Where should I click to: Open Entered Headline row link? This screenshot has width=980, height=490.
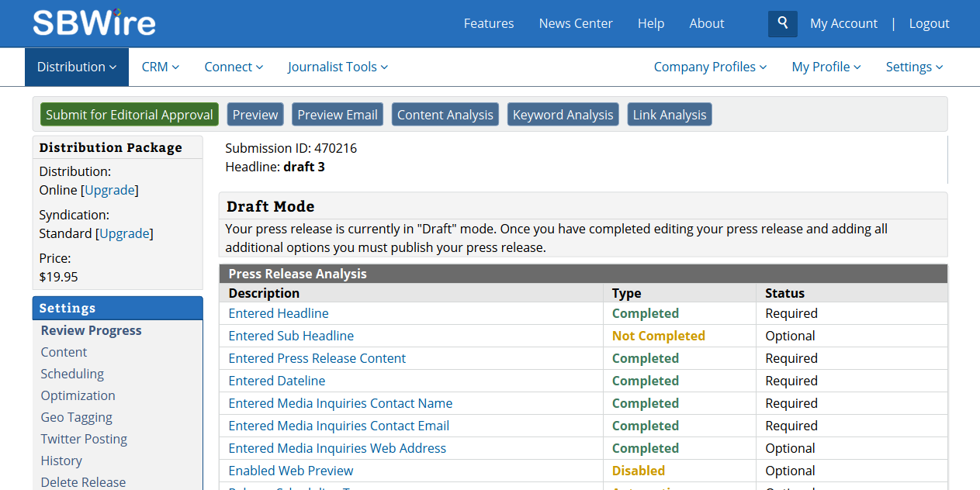279,313
